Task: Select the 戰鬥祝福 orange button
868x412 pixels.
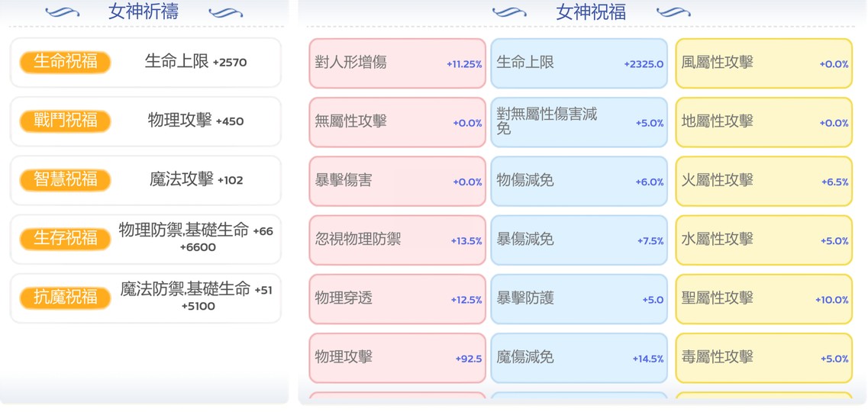Action: (66, 121)
